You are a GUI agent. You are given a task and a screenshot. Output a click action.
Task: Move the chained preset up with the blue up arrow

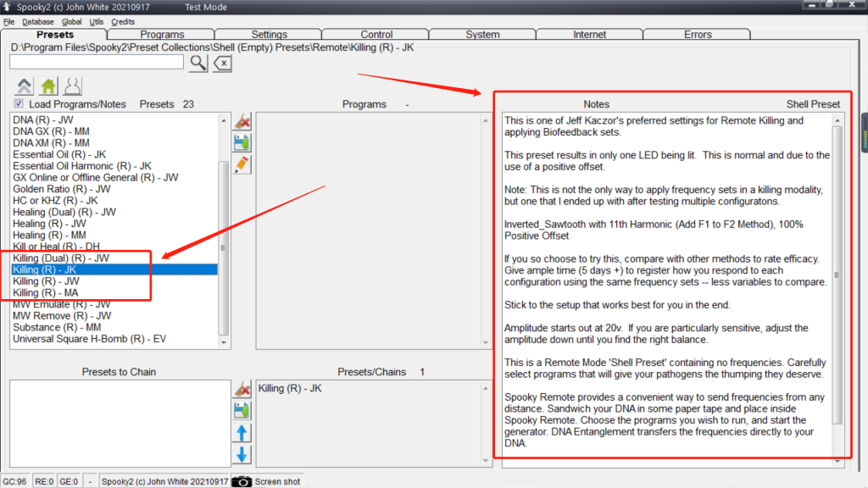point(242,433)
